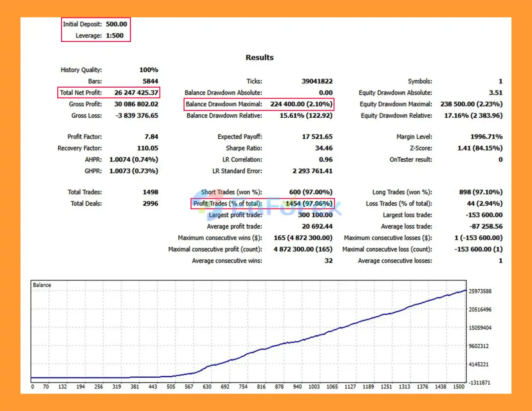
Task: Click the Gross Profit value 30 086 802.02
Action: 136,104
